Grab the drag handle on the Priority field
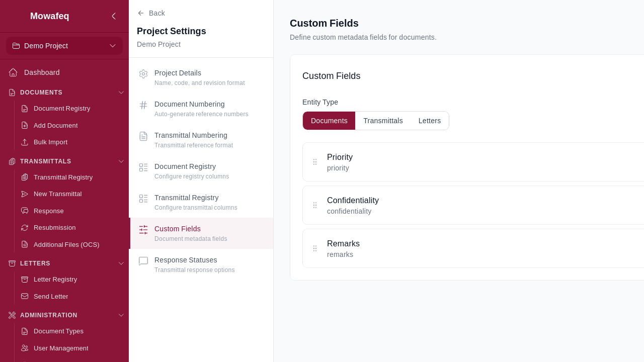Image resolution: width=644 pixels, height=362 pixels. pos(315,162)
